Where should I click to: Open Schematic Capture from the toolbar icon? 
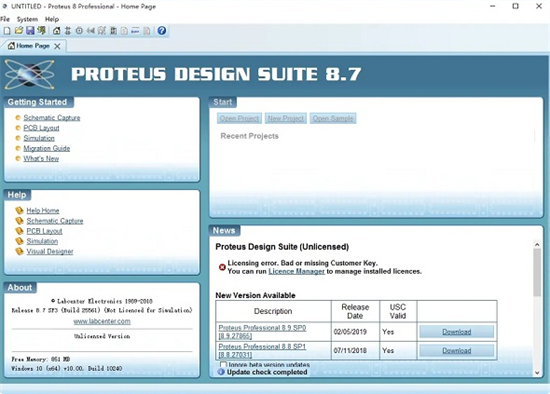[x=68, y=31]
